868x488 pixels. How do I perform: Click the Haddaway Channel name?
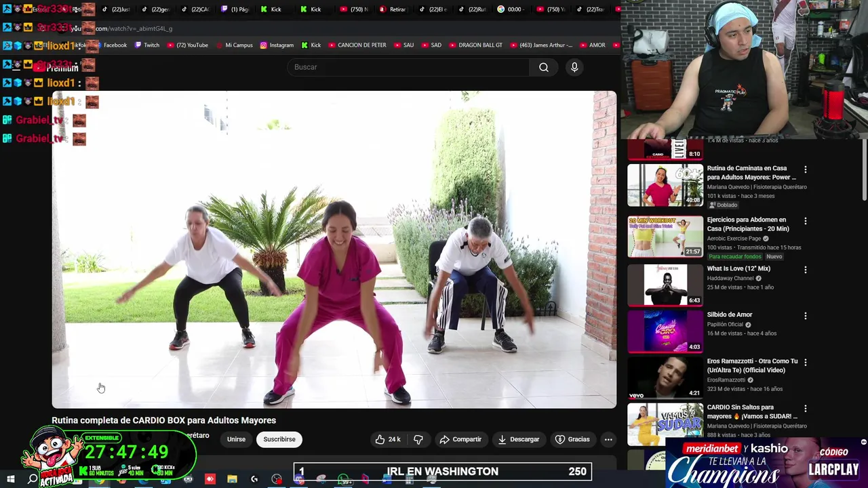730,278
